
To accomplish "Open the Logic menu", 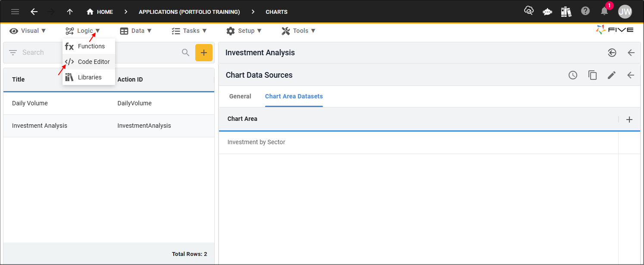I will (x=83, y=31).
